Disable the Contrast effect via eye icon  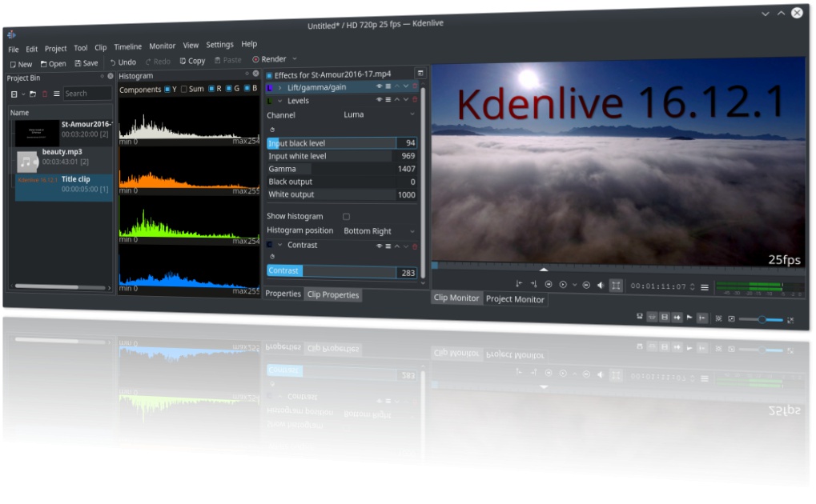tap(379, 246)
